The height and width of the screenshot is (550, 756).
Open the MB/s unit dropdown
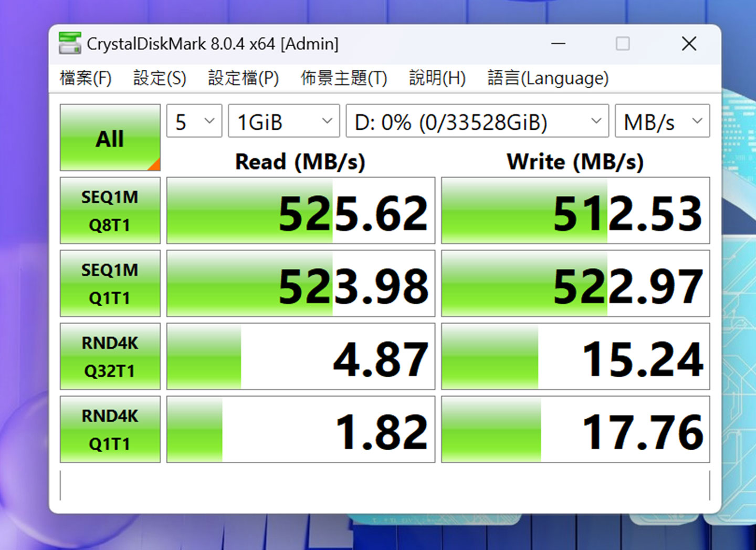661,121
